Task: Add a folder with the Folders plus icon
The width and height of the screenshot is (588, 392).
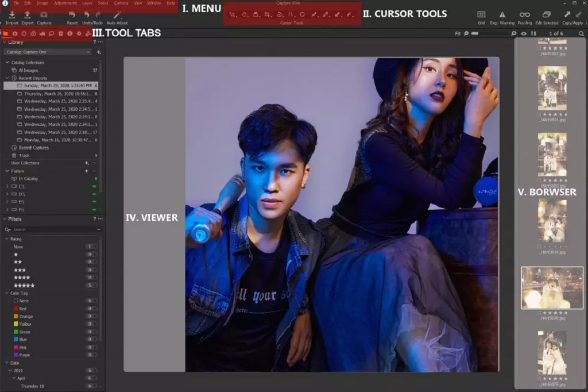Action: pyautogui.click(x=87, y=171)
